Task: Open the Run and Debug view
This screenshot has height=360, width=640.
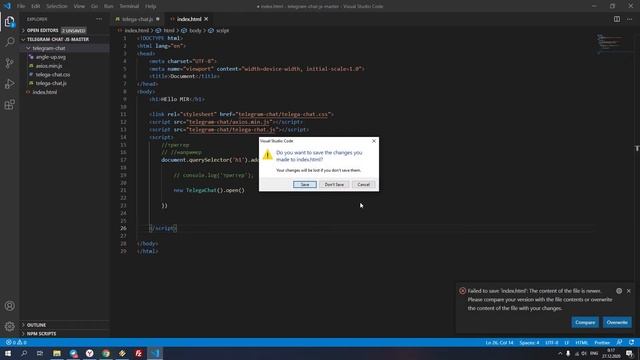Action: coord(9,84)
